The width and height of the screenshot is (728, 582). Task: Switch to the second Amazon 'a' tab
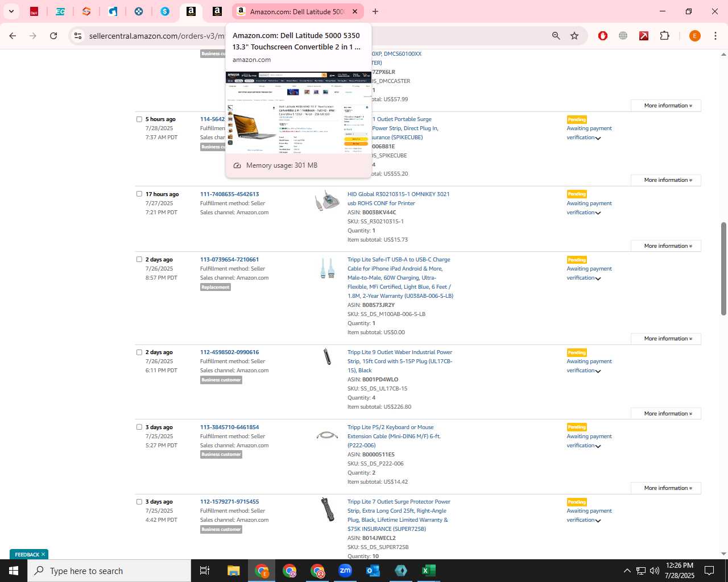pos(217,11)
